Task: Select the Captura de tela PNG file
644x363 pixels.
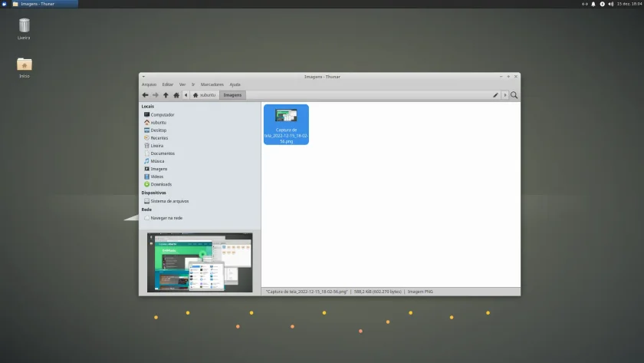Action: 286,124
